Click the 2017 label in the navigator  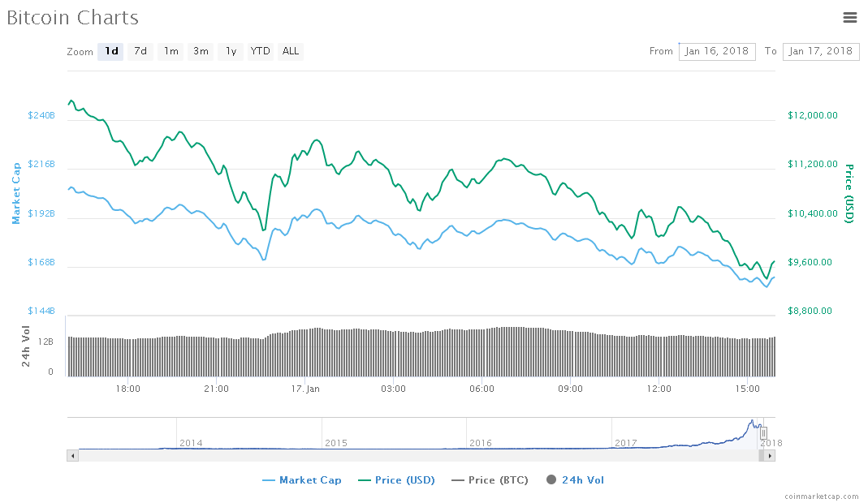(x=626, y=443)
